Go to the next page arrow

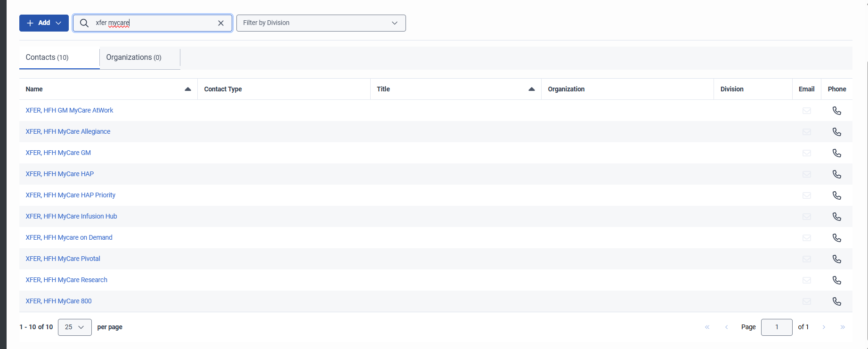(x=824, y=327)
